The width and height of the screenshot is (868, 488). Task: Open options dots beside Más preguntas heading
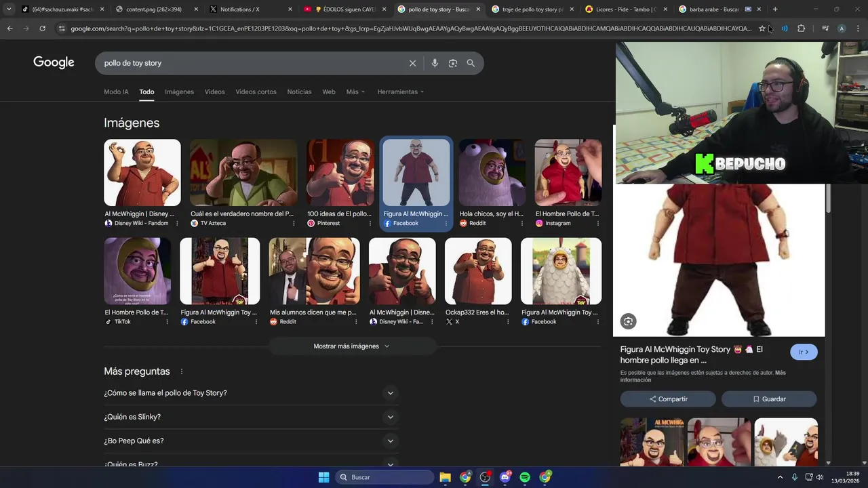[x=181, y=371]
